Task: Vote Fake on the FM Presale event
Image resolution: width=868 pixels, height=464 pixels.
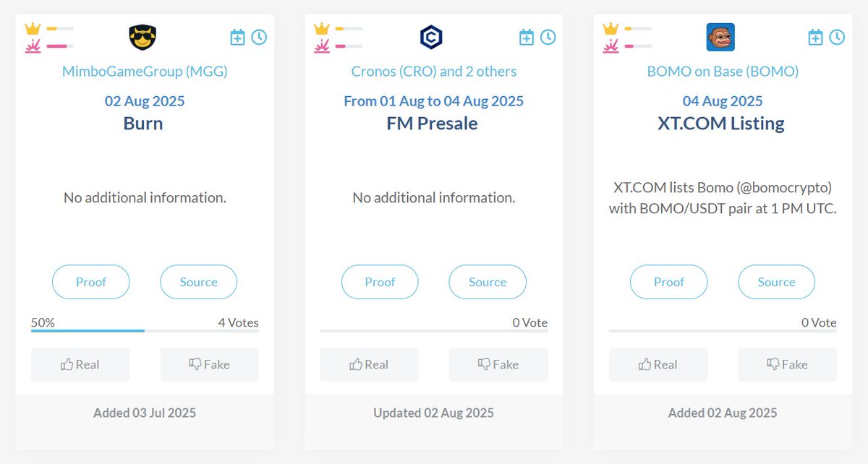Action: click(498, 364)
